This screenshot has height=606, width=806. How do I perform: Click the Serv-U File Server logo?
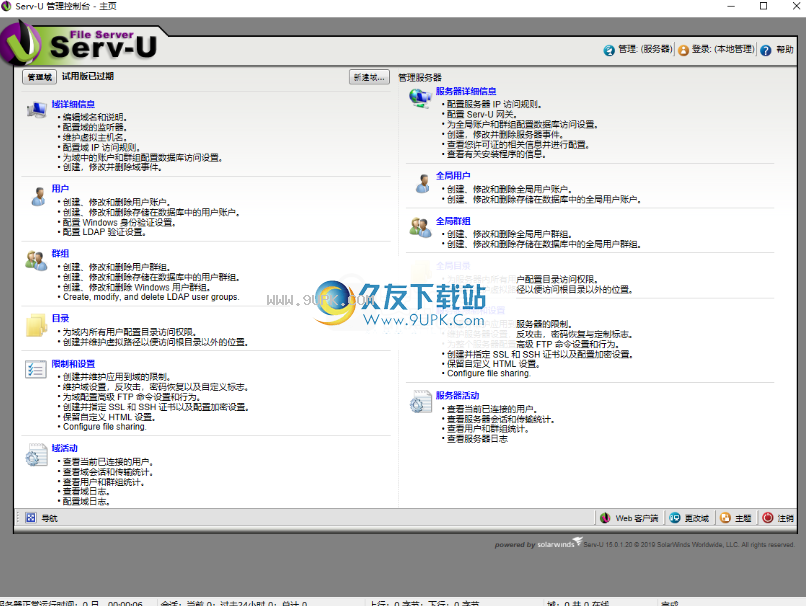pyautogui.click(x=80, y=45)
